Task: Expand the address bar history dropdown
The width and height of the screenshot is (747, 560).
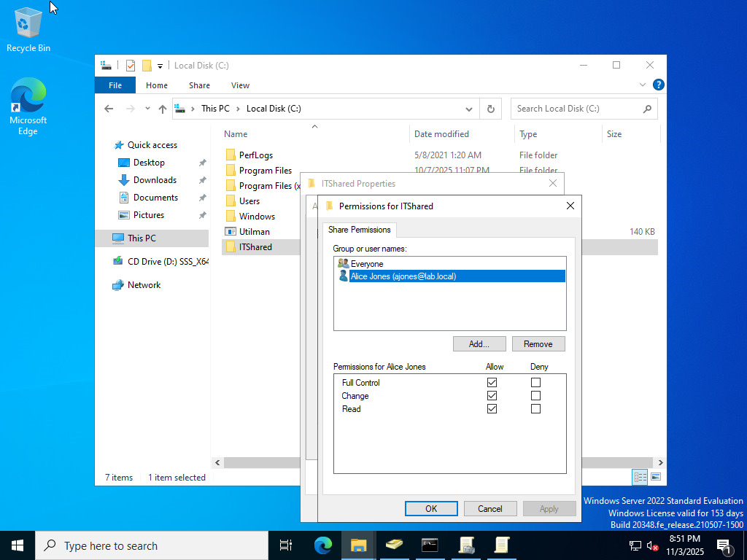Action: 469,109
